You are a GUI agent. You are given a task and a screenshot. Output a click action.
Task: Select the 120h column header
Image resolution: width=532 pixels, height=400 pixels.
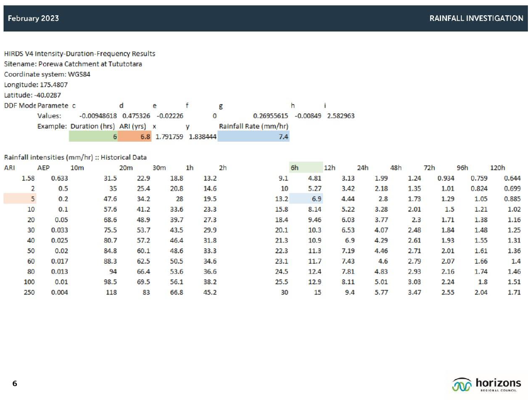click(497, 168)
